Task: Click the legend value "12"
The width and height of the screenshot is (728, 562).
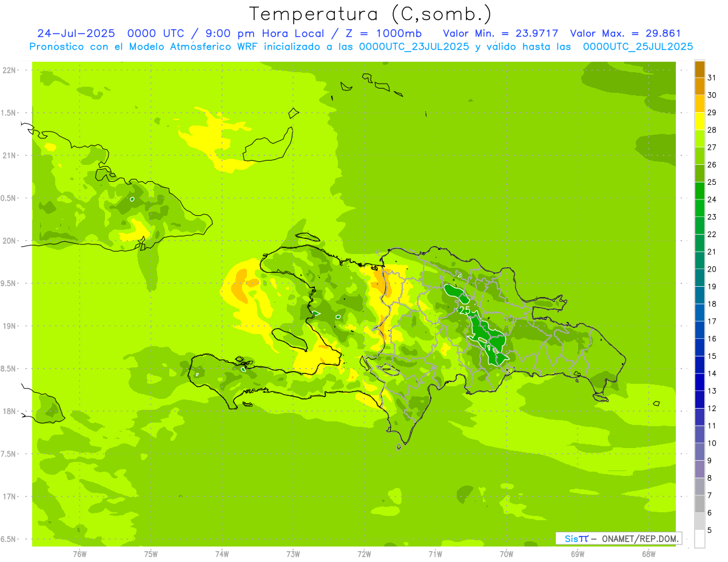Action: pyautogui.click(x=712, y=408)
